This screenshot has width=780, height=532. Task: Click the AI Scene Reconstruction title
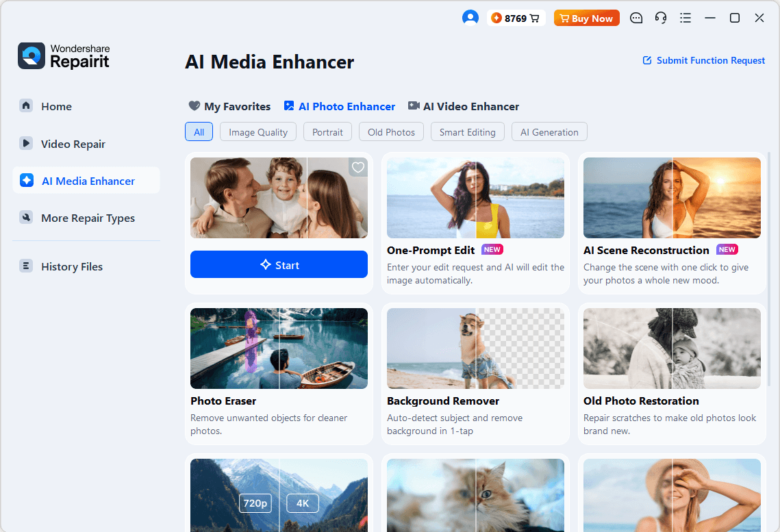(646, 251)
